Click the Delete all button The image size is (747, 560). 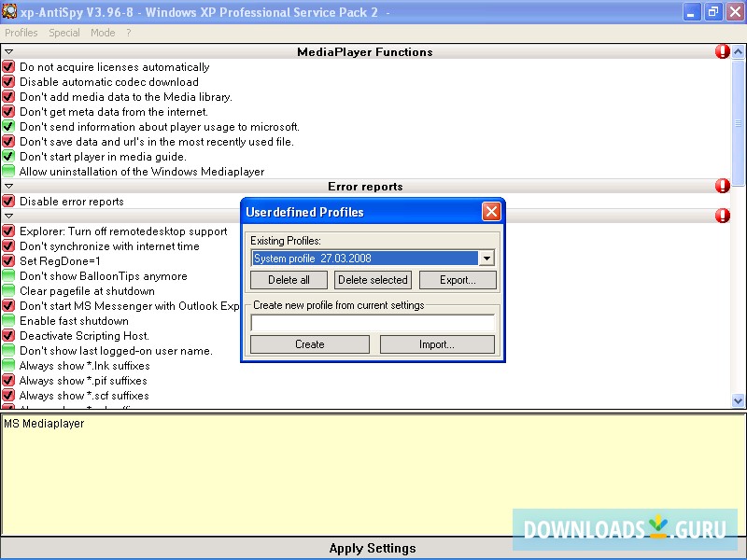pos(288,280)
